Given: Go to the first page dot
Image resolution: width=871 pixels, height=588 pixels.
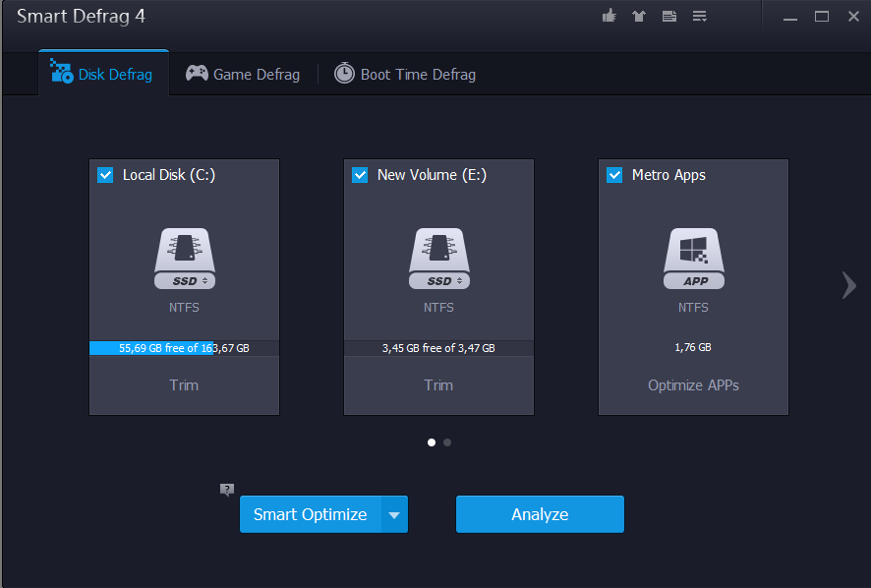Looking at the screenshot, I should (x=432, y=442).
